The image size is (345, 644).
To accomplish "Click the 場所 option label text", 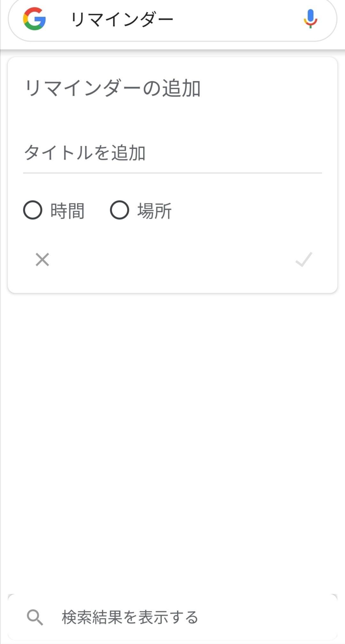I will [x=155, y=211].
